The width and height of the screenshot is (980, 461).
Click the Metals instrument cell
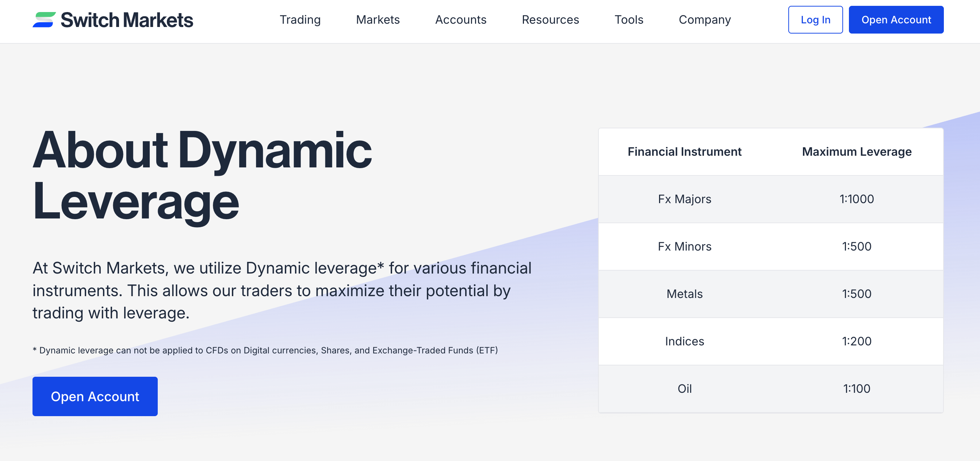click(684, 294)
